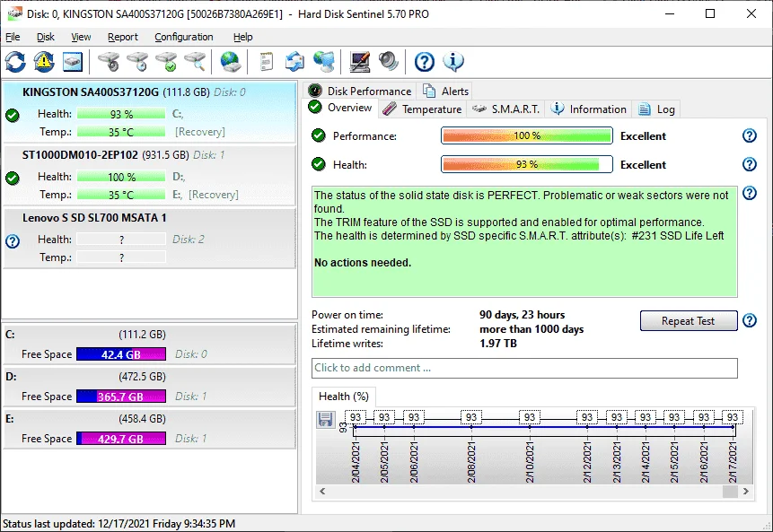This screenshot has height=532, width=773.
Task: Click green check icon of ST1000DM010 disk
Action: (13, 178)
